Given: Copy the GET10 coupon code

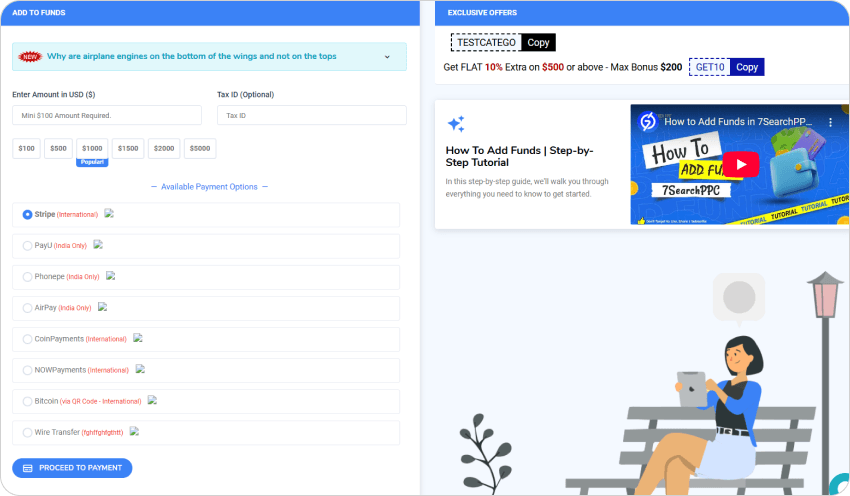Looking at the screenshot, I should point(746,67).
